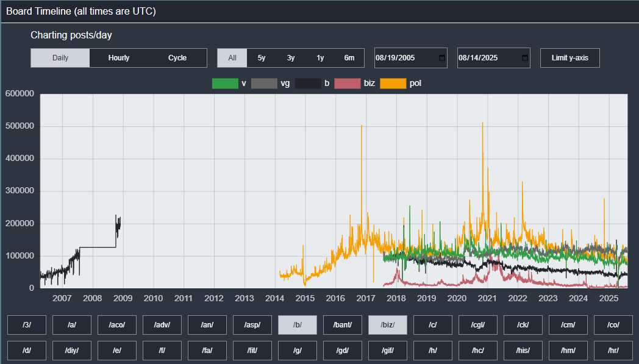The height and width of the screenshot is (364, 639).
Task: Toggle the /b/ board button
Action: [x=298, y=325]
